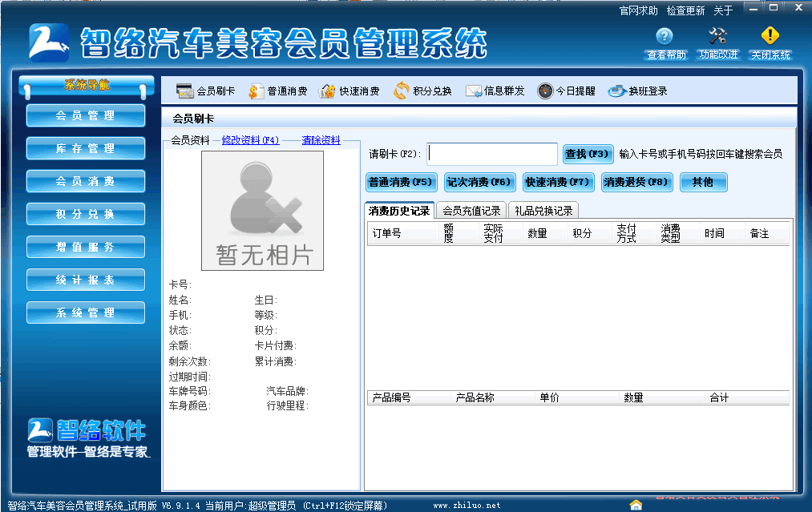Switch to 会员充值记录 tab
The image size is (812, 512).
pos(471,211)
